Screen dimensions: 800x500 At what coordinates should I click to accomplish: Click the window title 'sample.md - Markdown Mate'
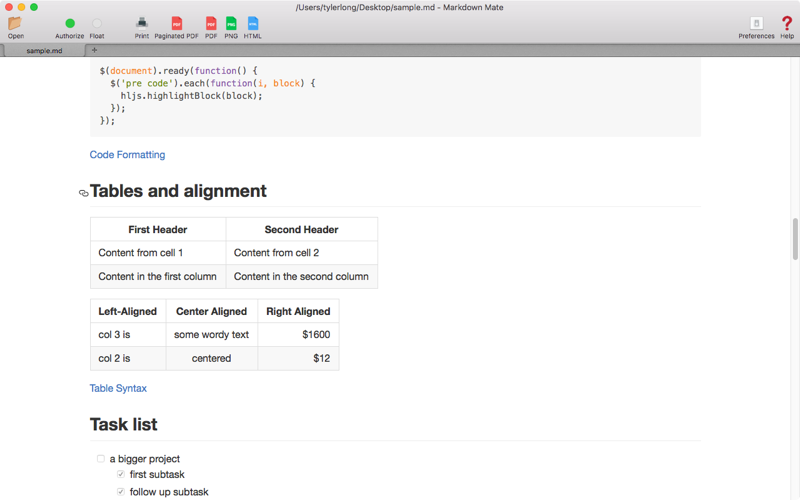(399, 7)
